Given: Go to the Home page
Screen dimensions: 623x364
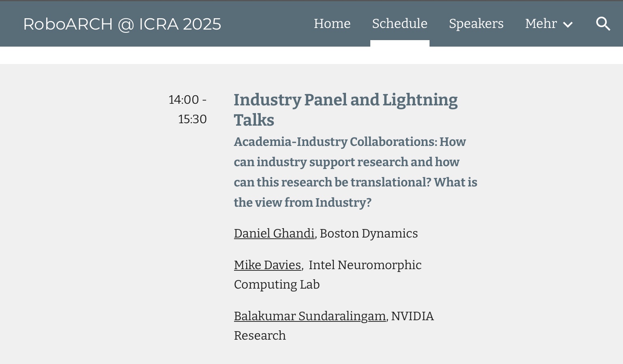Looking at the screenshot, I should 332,24.
